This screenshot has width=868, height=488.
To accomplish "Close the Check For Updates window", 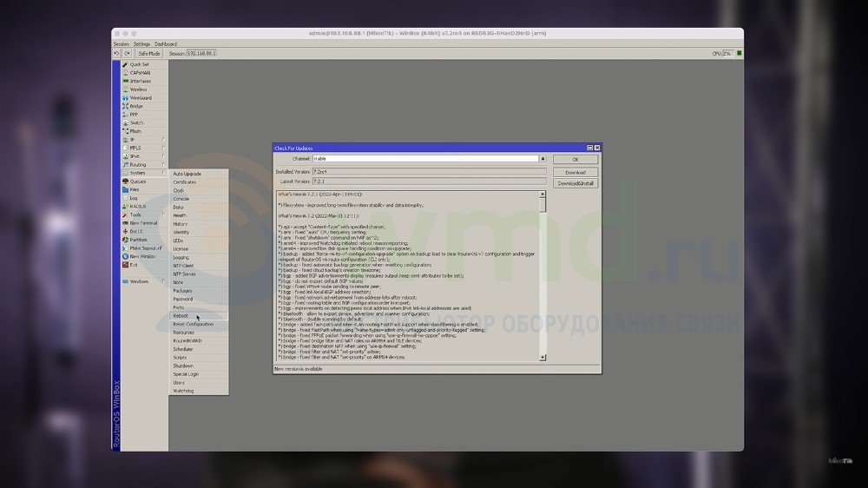I will click(597, 148).
